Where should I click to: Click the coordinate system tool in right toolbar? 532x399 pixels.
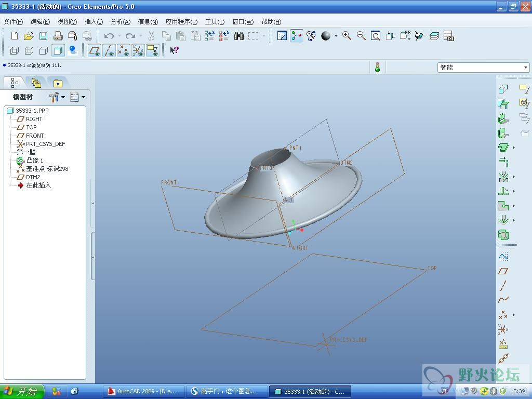tap(503, 329)
